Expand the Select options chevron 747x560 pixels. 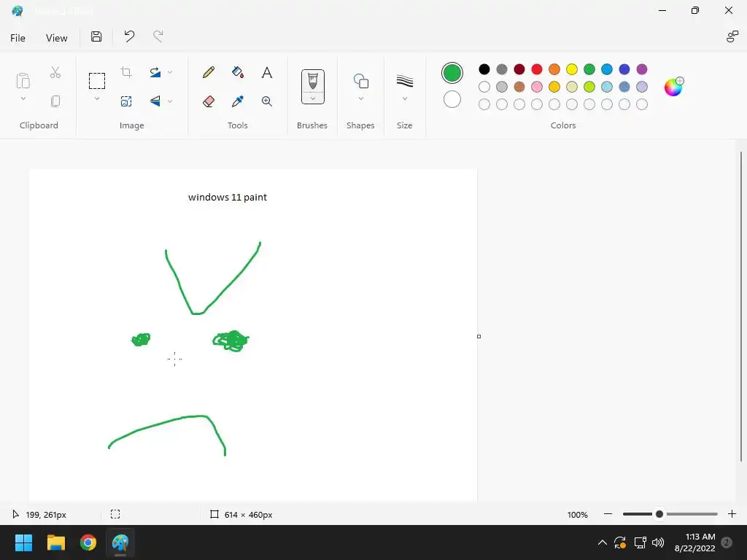(97, 98)
